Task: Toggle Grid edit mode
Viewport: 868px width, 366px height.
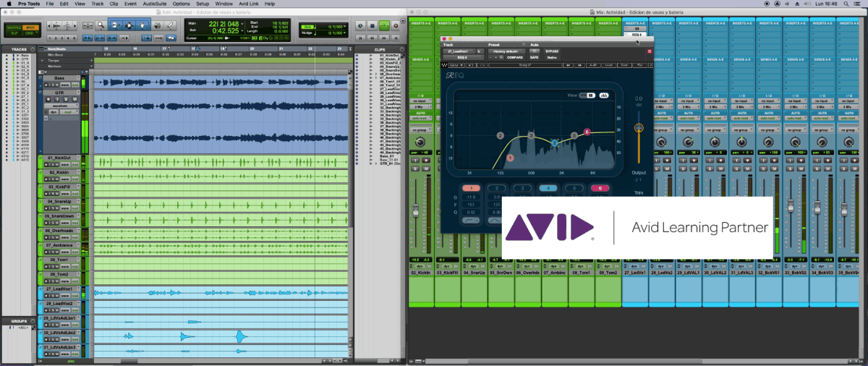Action: pos(30,33)
